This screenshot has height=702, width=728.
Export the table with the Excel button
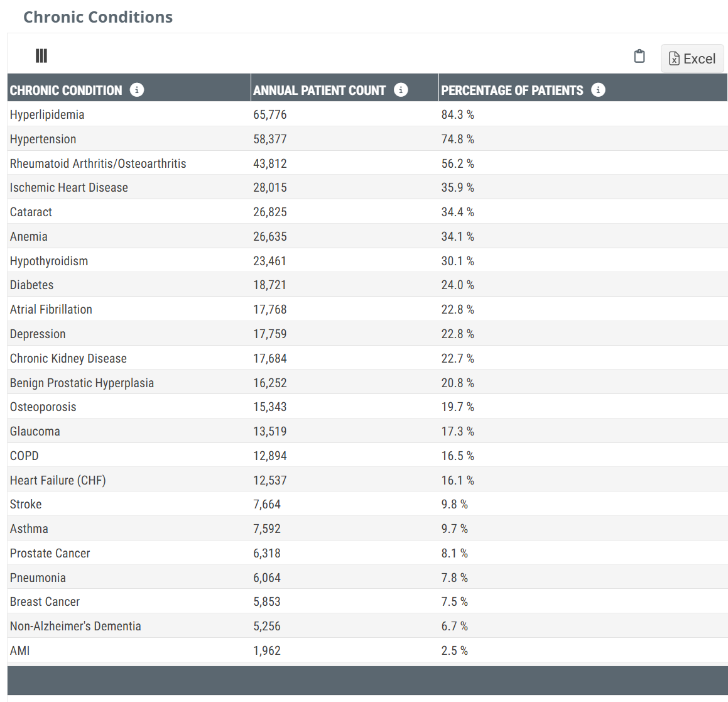(x=692, y=58)
